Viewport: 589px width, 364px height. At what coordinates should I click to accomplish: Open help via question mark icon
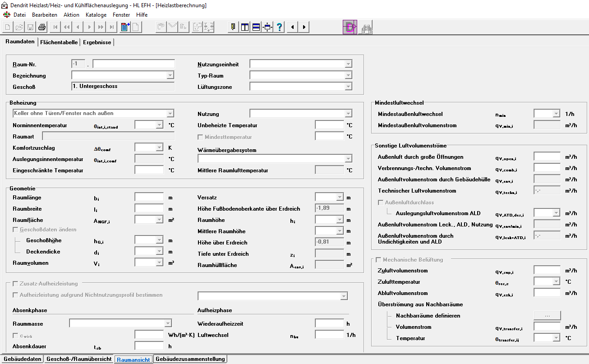tap(279, 27)
